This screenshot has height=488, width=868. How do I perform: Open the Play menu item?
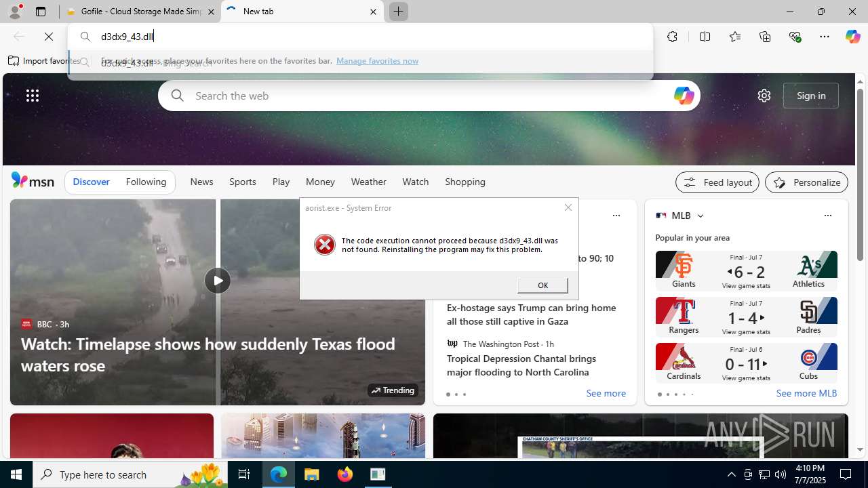pos(281,182)
